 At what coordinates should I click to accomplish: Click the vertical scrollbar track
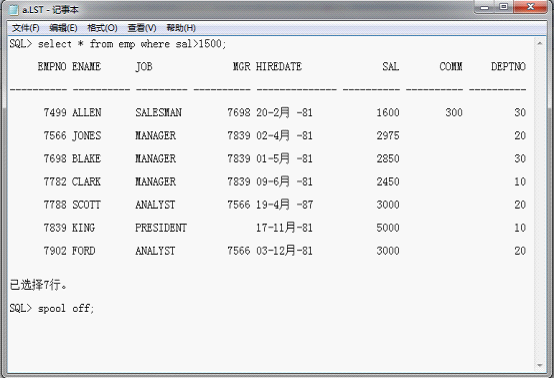[x=540, y=204]
